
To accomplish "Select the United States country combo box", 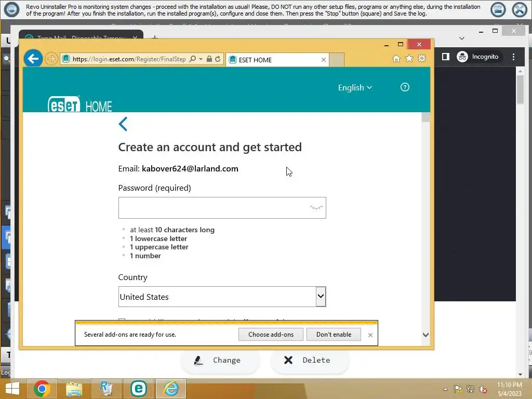I will pos(222,297).
